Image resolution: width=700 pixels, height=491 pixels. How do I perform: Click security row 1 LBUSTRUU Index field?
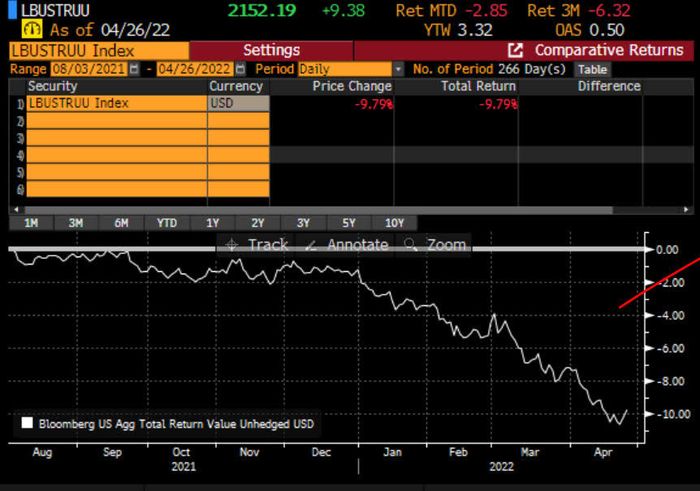pyautogui.click(x=117, y=103)
